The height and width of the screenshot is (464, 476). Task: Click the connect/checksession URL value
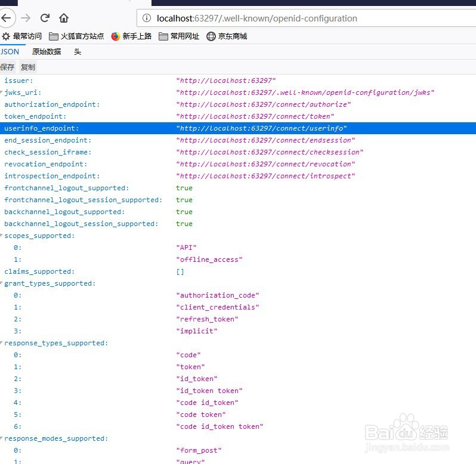click(x=270, y=152)
